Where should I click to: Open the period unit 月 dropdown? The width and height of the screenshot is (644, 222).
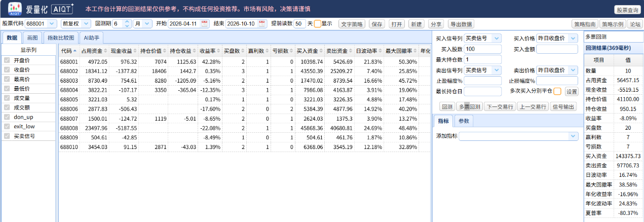coord(147,24)
